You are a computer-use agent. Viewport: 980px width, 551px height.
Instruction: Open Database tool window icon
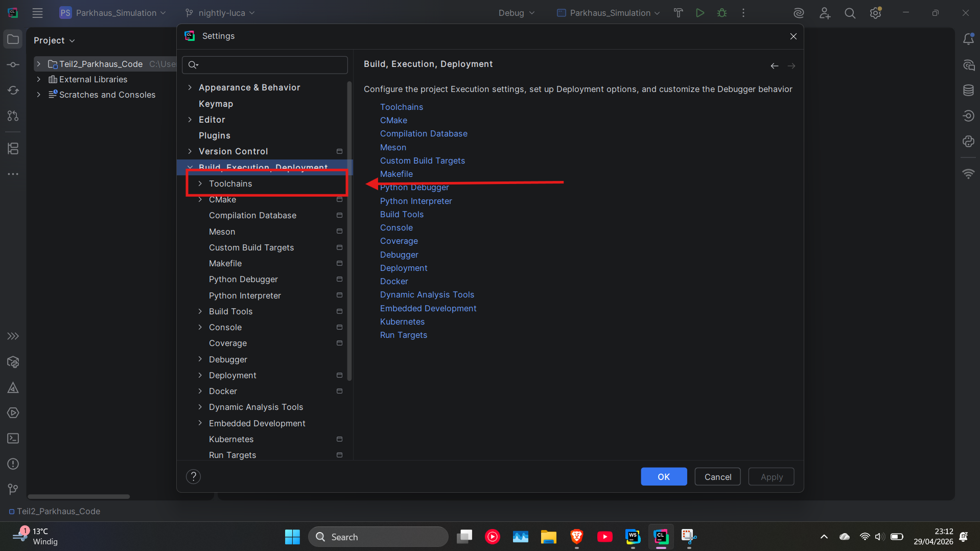[x=968, y=90]
